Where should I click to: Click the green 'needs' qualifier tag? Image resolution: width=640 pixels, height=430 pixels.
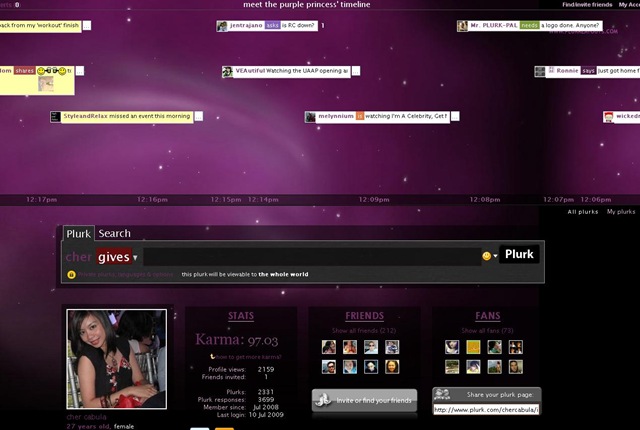coord(529,25)
